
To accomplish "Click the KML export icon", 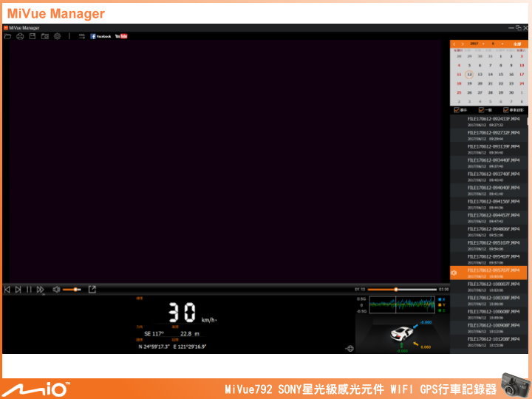I will point(82,36).
